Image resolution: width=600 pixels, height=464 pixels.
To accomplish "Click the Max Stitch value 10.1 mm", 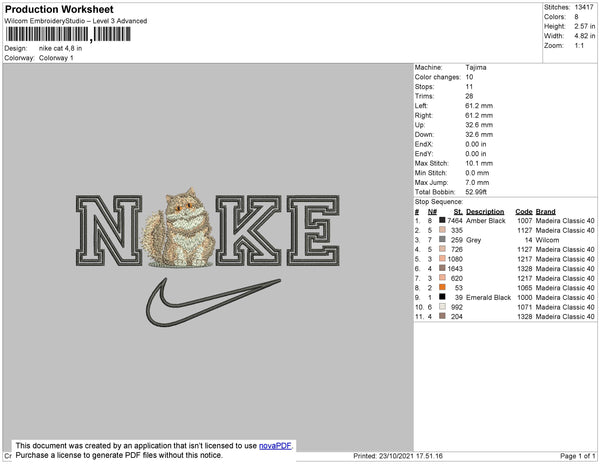I will coord(479,163).
